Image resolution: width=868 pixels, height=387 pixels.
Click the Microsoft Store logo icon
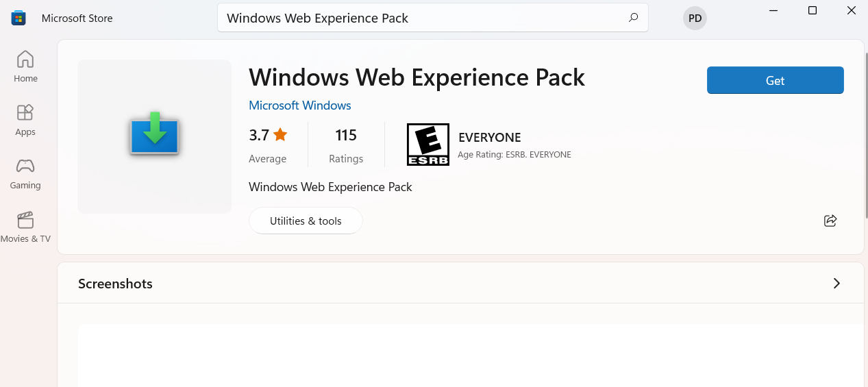[18, 18]
